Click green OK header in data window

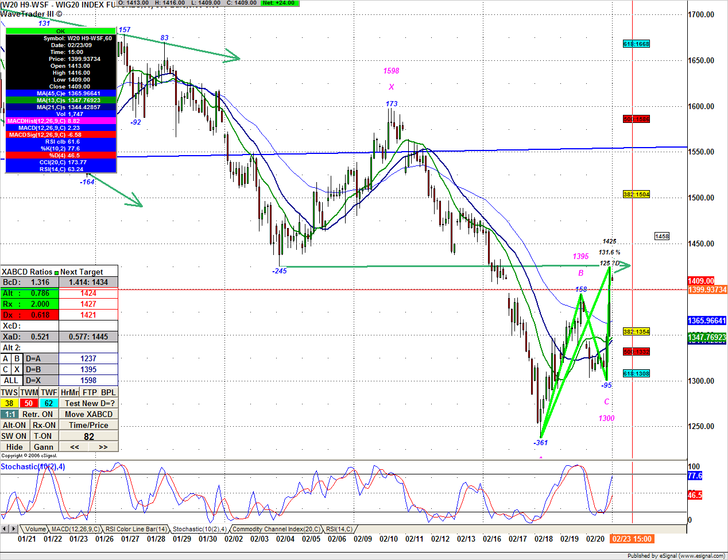pos(61,31)
